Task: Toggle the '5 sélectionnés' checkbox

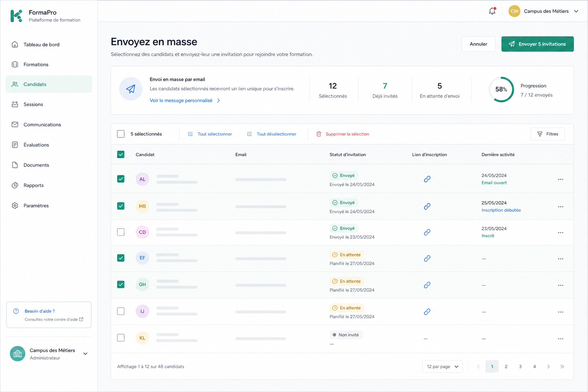Action: click(121, 134)
